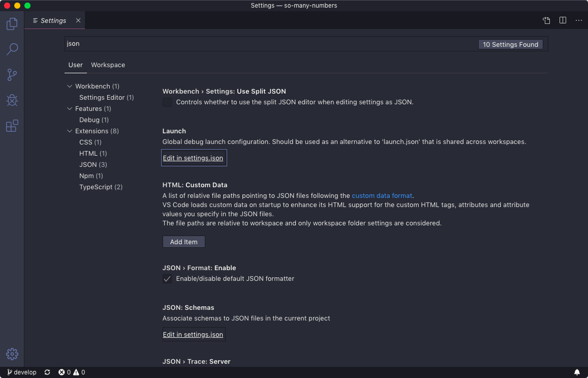
Task: Collapse the Extensions settings group
Action: coord(70,131)
